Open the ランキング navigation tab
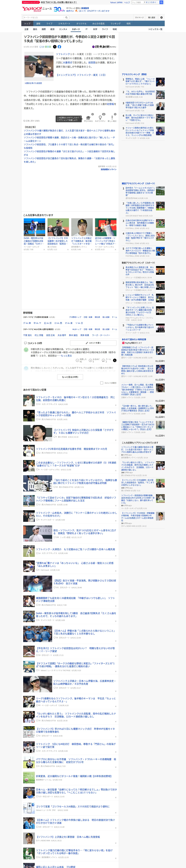186x868 pixels. click(x=115, y=24)
